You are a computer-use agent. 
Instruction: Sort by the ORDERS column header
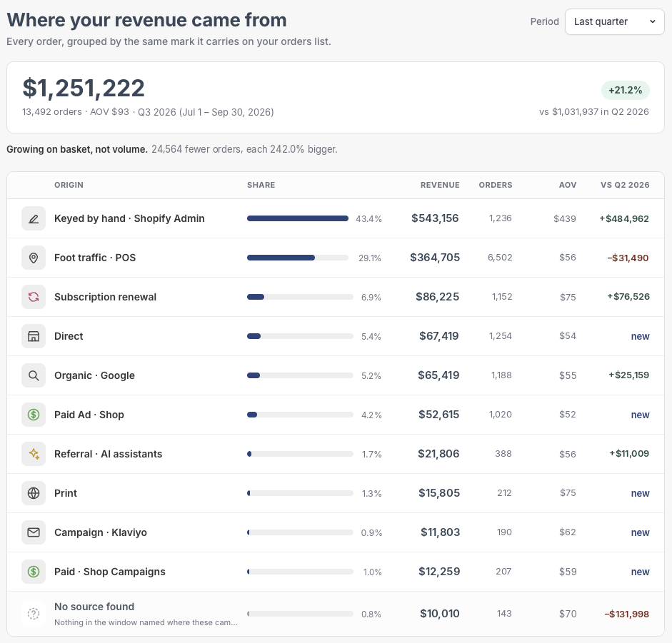pos(496,185)
